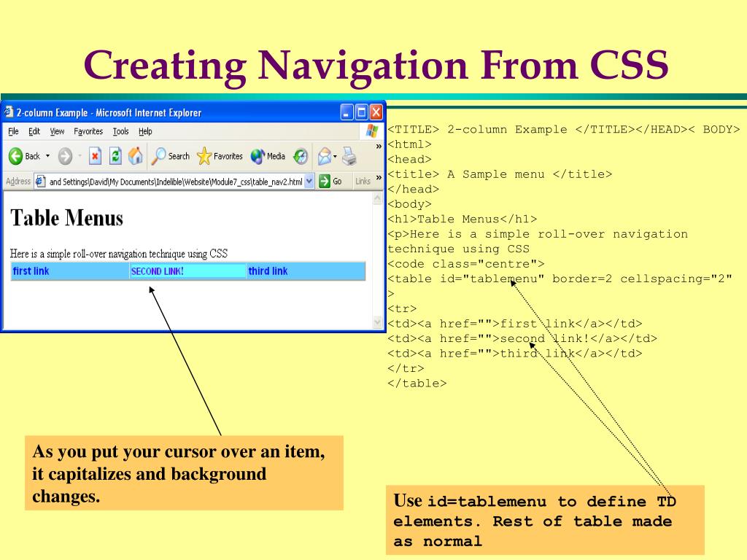Open the Favorites menu in menu bar
Image resolution: width=747 pixels, height=560 pixels.
(x=88, y=131)
